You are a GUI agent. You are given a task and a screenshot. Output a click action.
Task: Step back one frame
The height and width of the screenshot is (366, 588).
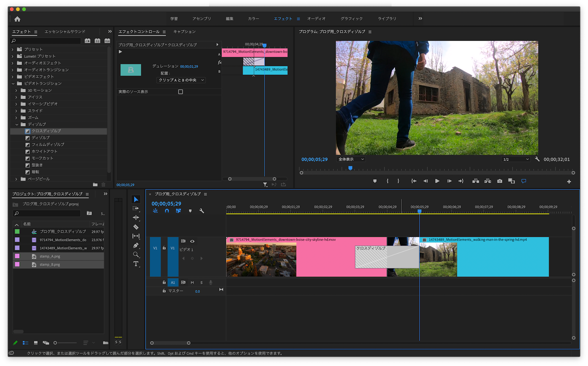pyautogui.click(x=425, y=181)
